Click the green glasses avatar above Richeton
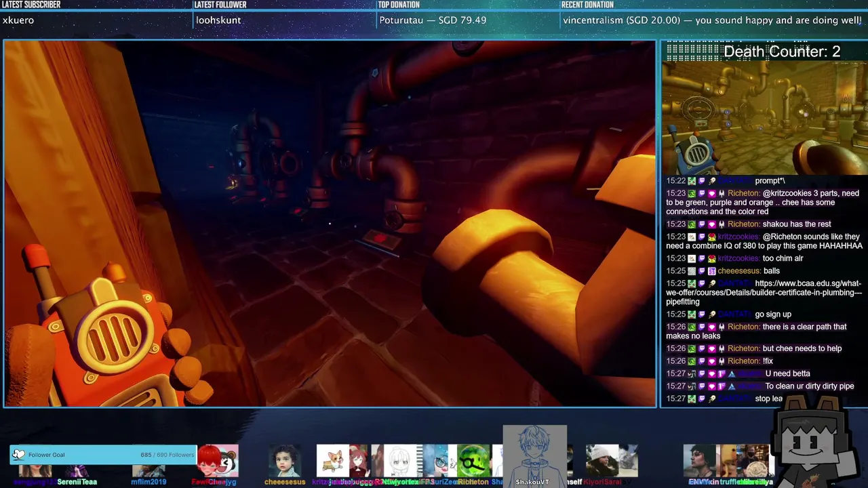Image resolution: width=868 pixels, height=488 pixels. (x=473, y=461)
